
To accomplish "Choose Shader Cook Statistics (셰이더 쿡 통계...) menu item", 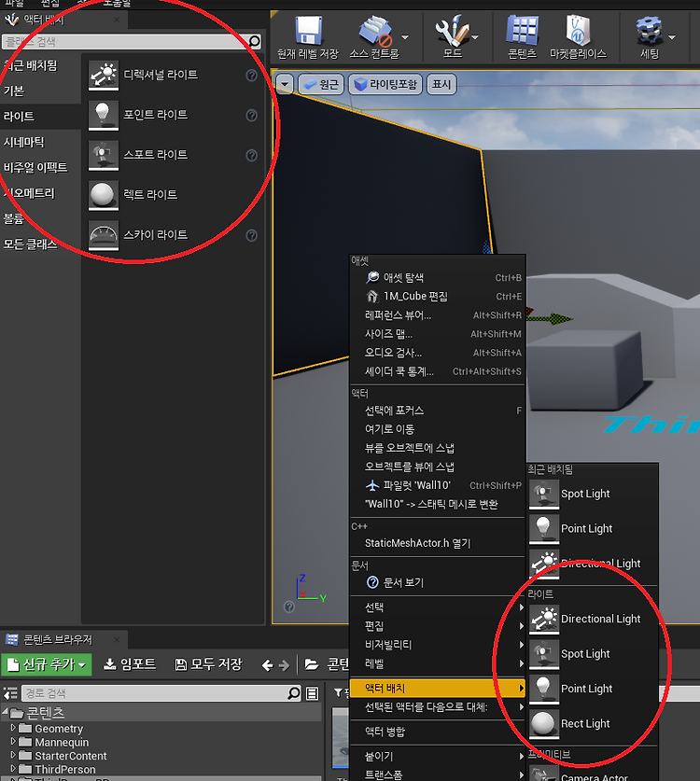I will tap(438, 371).
